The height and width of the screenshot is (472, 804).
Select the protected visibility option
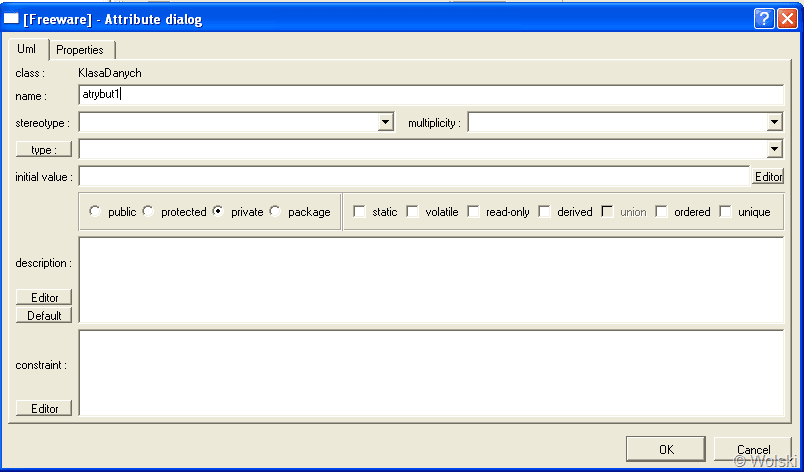tap(148, 211)
